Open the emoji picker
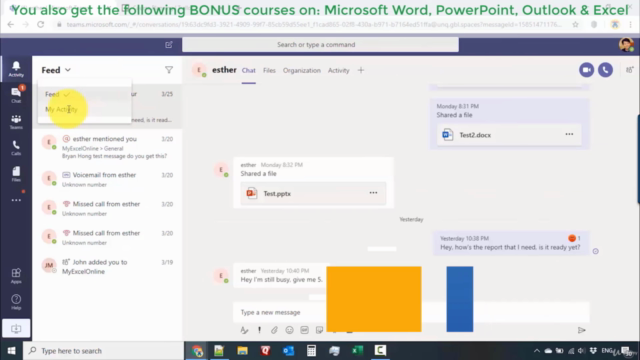The height and width of the screenshot is (360, 640). click(289, 330)
